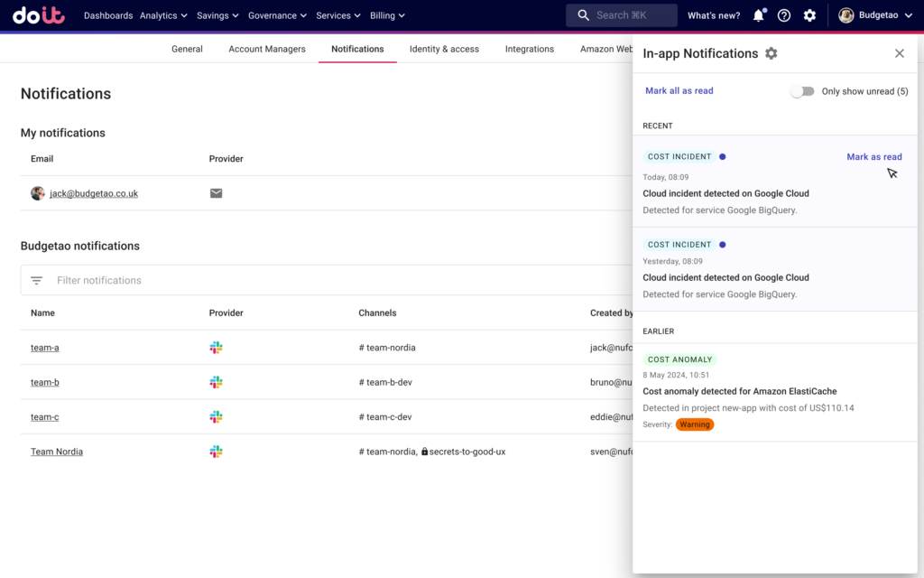Viewport: 924px width, 578px height.
Task: Expand the Savings dropdown menu
Action: (x=217, y=15)
